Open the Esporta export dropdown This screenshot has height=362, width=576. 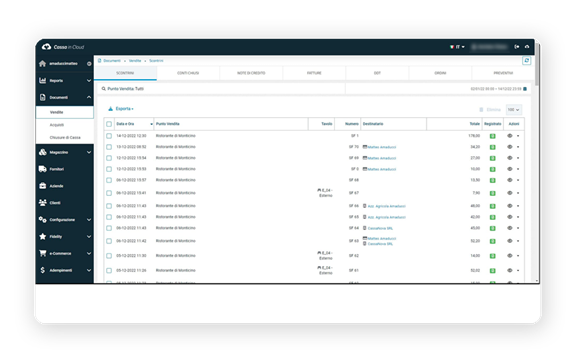pyautogui.click(x=121, y=109)
